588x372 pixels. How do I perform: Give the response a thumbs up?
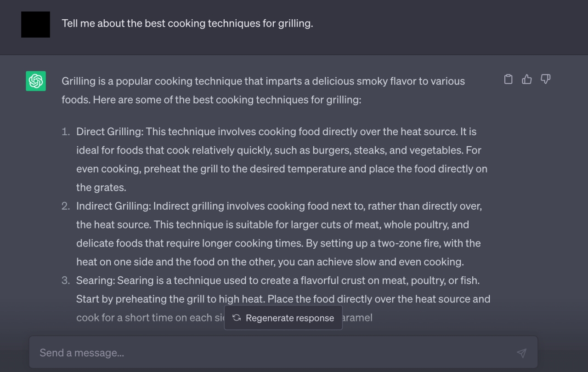[527, 80]
